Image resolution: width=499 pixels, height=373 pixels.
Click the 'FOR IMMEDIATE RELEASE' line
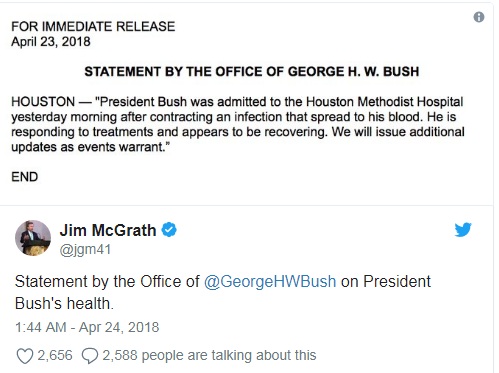click(x=93, y=27)
